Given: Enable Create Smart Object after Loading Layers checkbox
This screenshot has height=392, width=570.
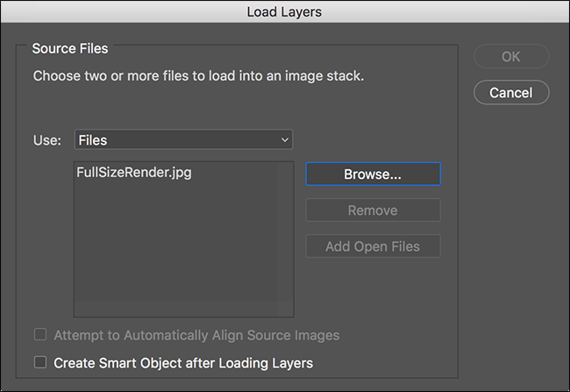Looking at the screenshot, I should tap(39, 361).
